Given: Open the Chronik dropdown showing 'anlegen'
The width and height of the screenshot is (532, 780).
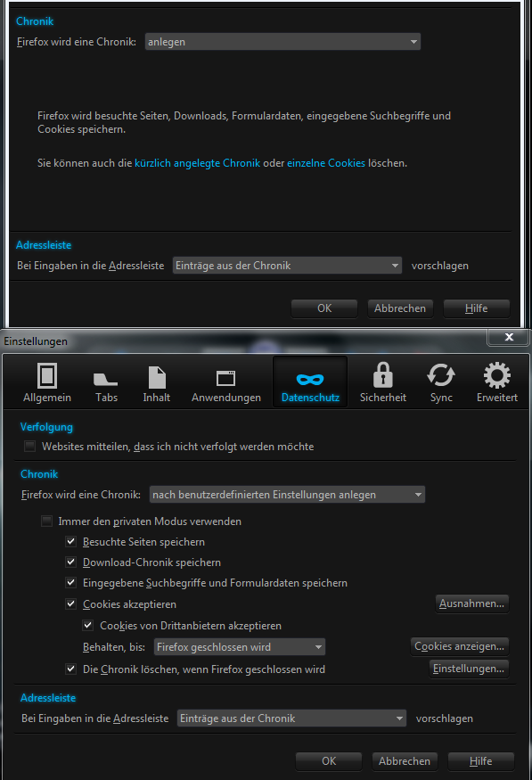Looking at the screenshot, I should coord(282,42).
